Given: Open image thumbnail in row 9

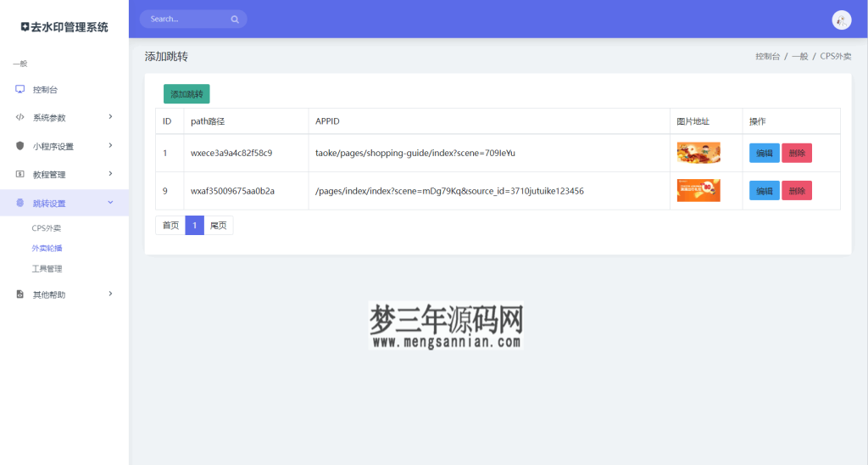Looking at the screenshot, I should click(698, 190).
